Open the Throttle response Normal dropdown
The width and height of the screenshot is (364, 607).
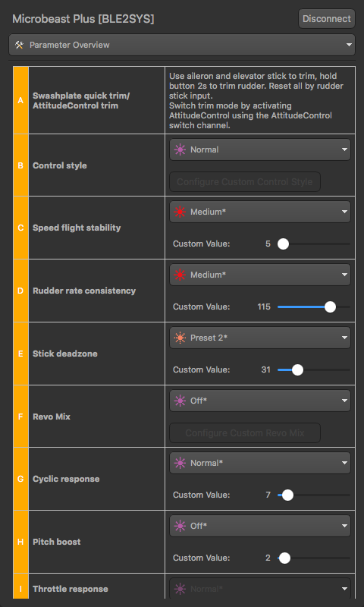[260, 589]
